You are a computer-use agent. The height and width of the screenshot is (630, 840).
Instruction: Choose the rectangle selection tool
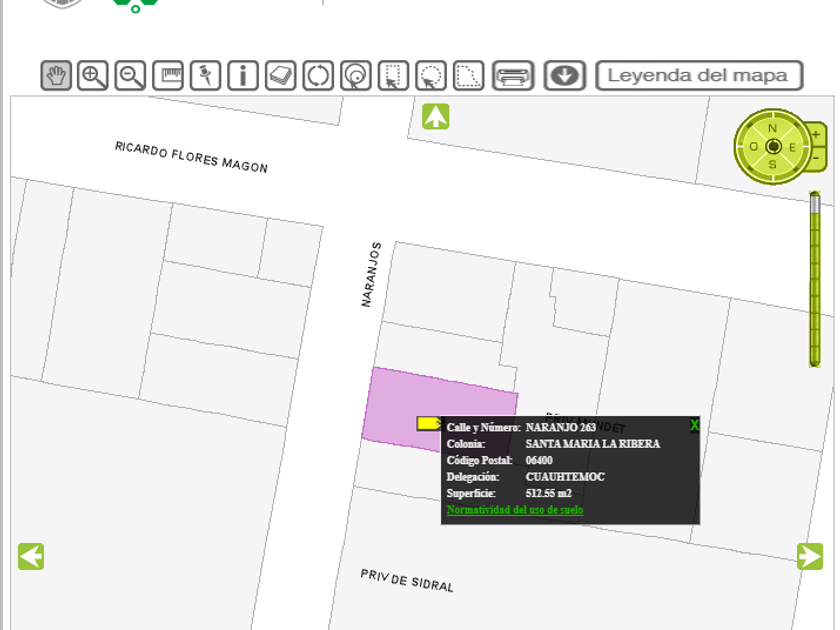pos(393,76)
